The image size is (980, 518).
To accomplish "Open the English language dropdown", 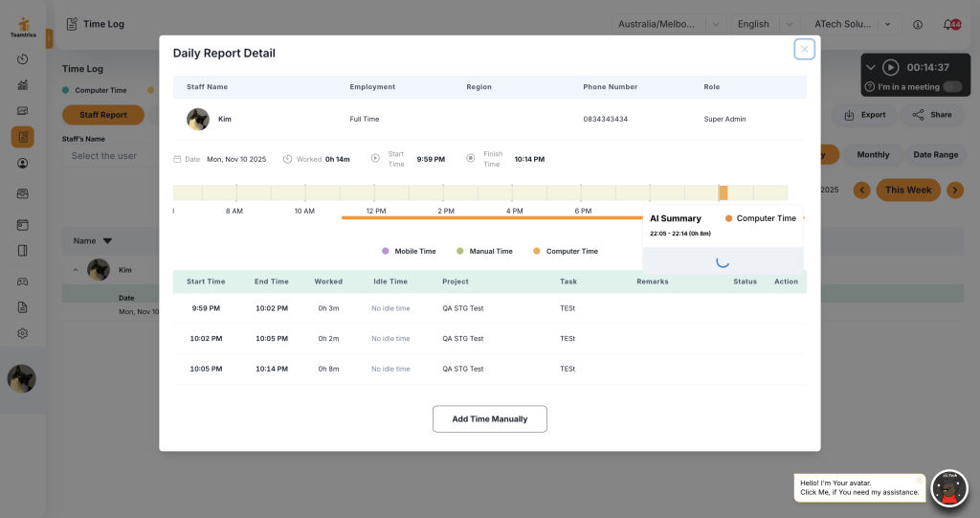I will [789, 24].
